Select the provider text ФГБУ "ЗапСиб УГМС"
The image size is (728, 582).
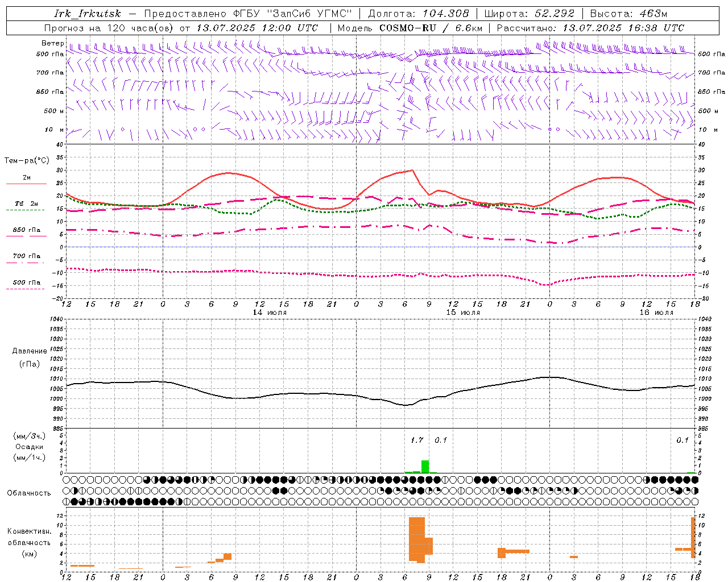(x=293, y=14)
